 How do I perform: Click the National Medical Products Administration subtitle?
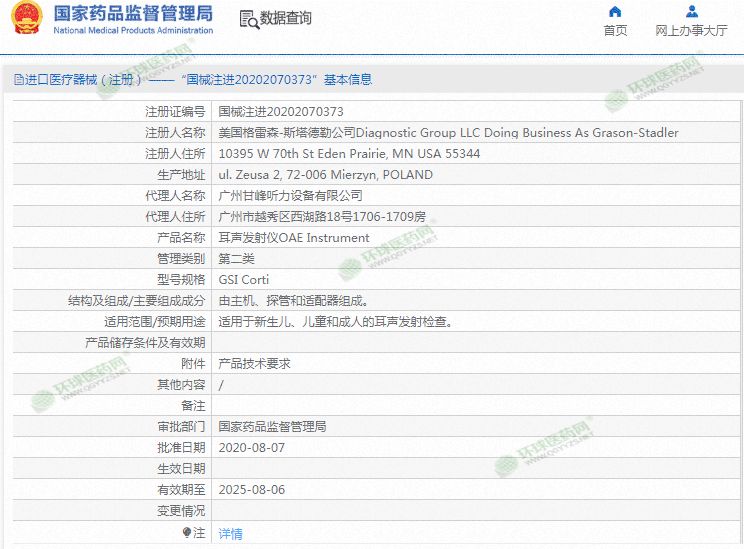click(132, 31)
